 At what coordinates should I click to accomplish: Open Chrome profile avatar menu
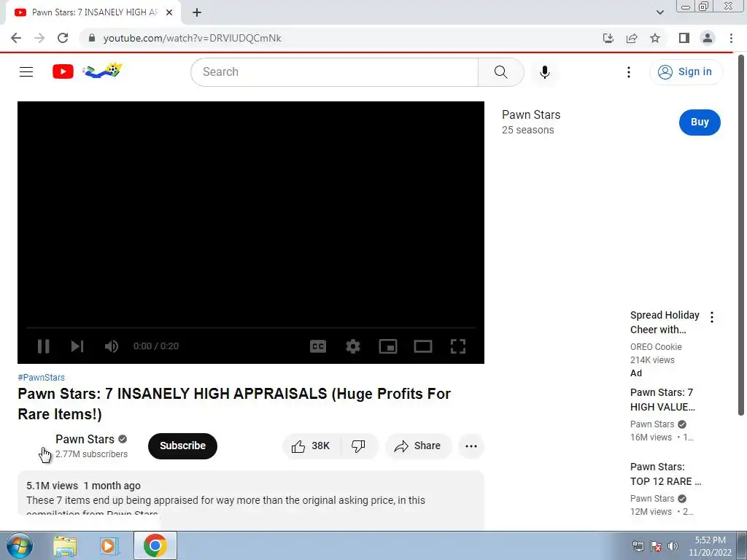[708, 38]
